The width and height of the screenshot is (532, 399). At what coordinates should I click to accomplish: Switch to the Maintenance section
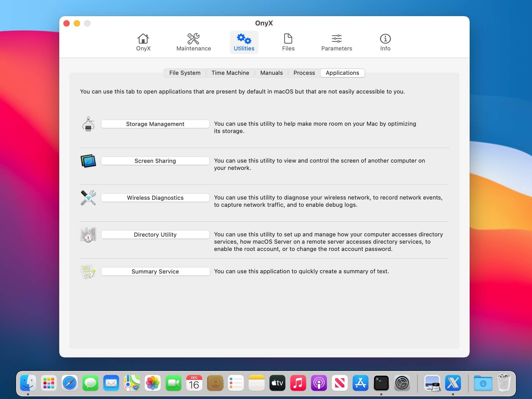pos(194,42)
